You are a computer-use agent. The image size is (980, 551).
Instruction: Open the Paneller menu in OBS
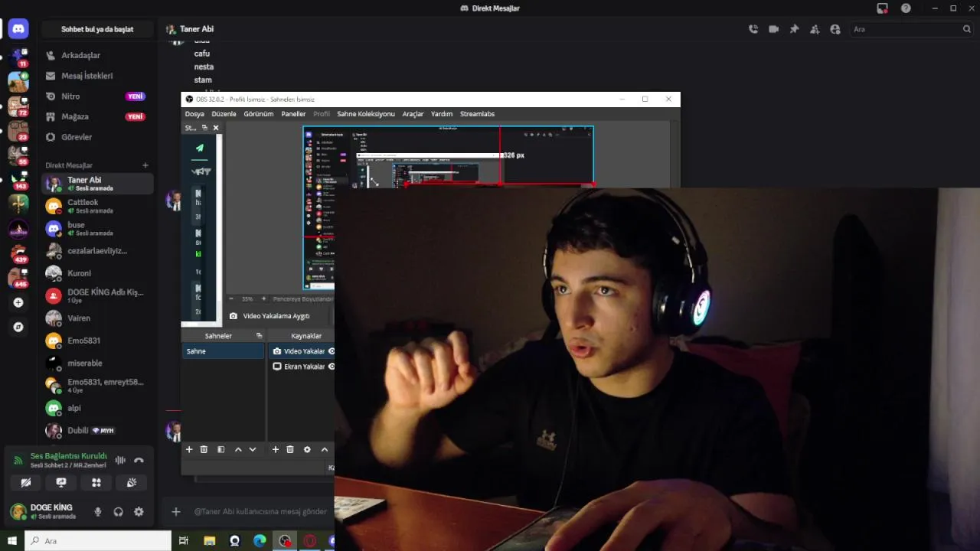293,114
